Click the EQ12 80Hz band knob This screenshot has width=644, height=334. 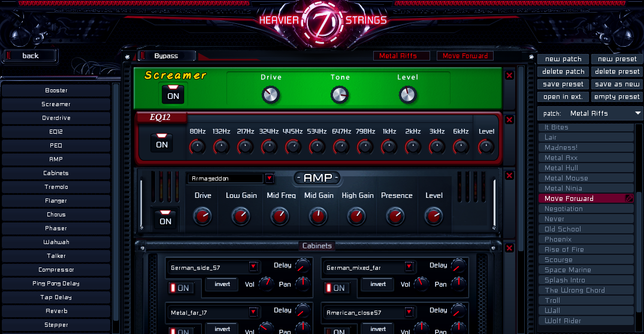(198, 146)
